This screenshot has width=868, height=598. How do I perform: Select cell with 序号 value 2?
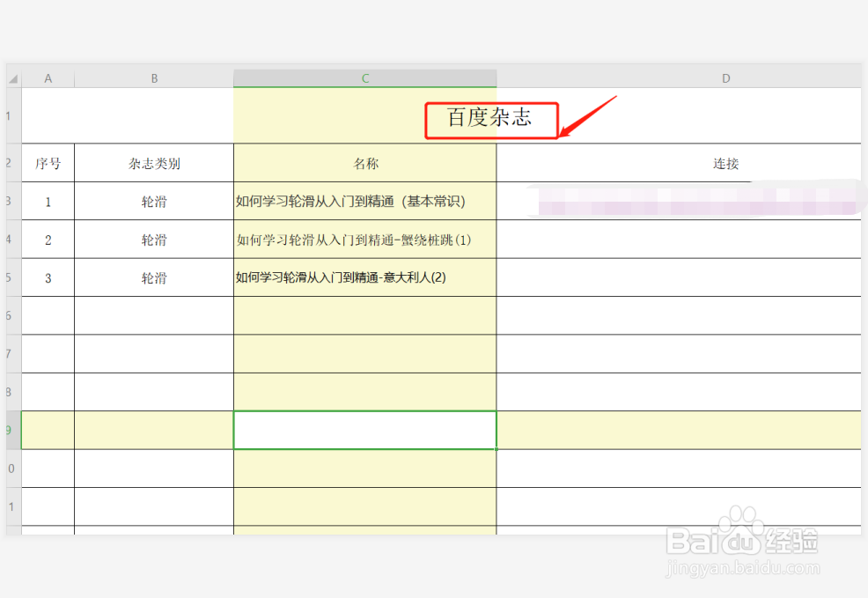pyautogui.click(x=48, y=240)
